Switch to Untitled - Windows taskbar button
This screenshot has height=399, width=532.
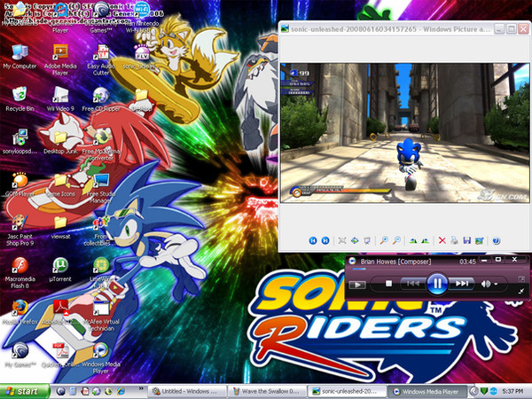pos(188,392)
